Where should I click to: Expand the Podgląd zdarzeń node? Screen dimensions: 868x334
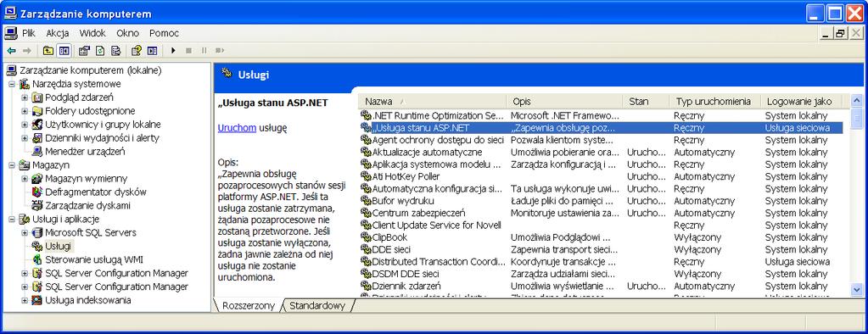tap(25, 97)
